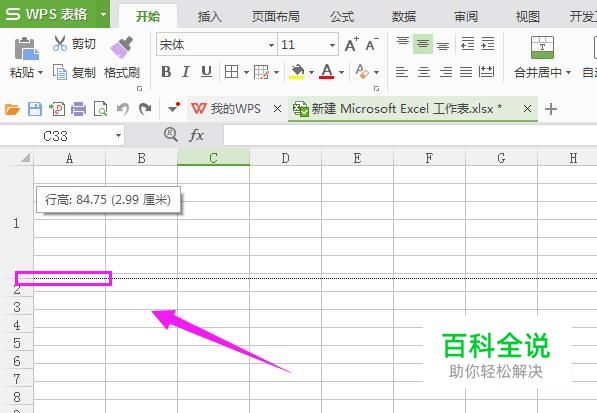Screen dimensions: 597x413
Task: Open the 合并居中 dropdown arrow
Action: point(568,72)
